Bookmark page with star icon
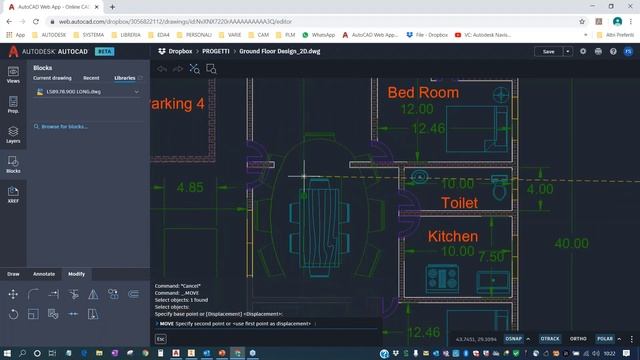Viewport: 640px width, 360px height. click(582, 22)
